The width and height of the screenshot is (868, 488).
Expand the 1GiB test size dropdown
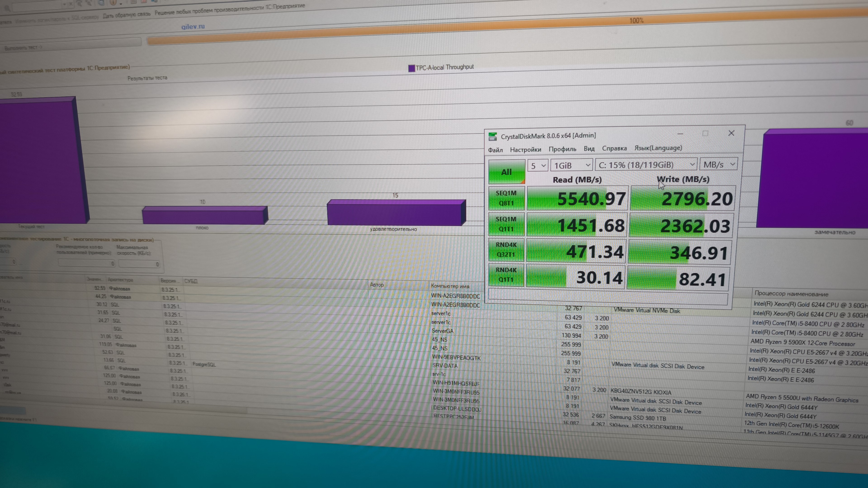pos(572,165)
